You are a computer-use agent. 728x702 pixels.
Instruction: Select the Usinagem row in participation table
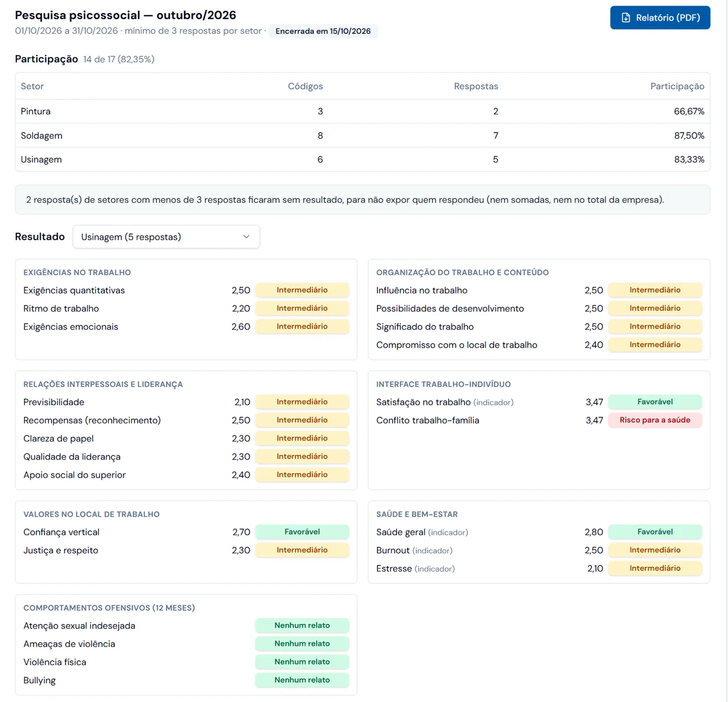pos(362,159)
